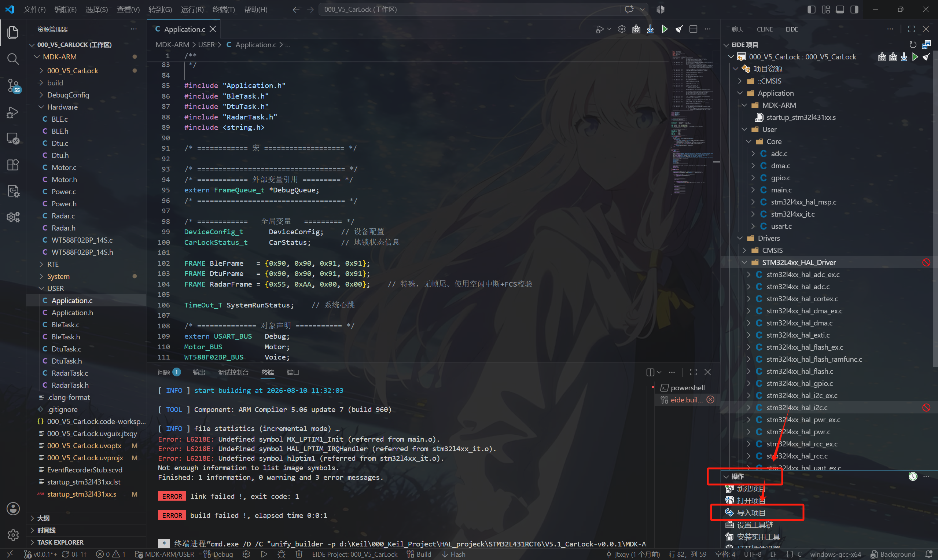Click the command center search box
The height and width of the screenshot is (560, 938).
point(484,10)
